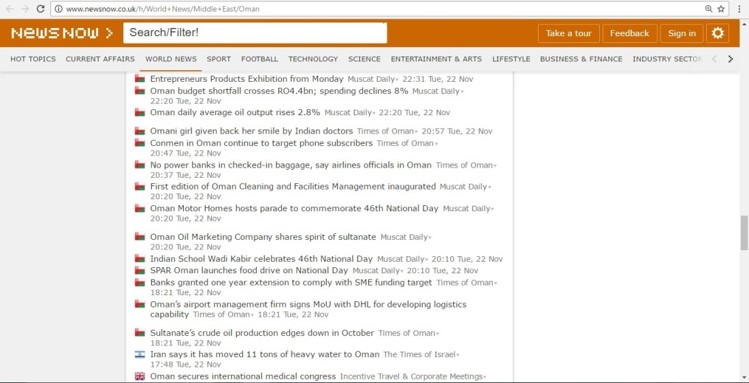This screenshot has height=383, width=749.
Task: Reload the page with browser refresh icon
Action: pyautogui.click(x=41, y=9)
